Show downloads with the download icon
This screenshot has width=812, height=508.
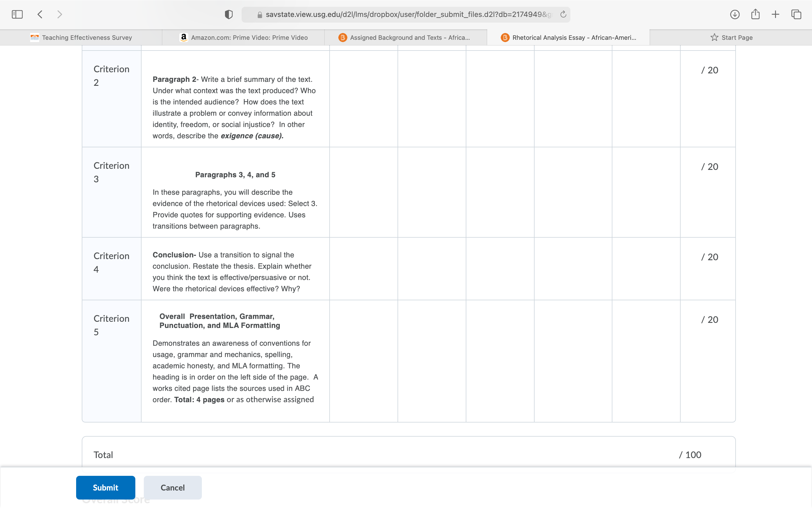[x=734, y=14]
